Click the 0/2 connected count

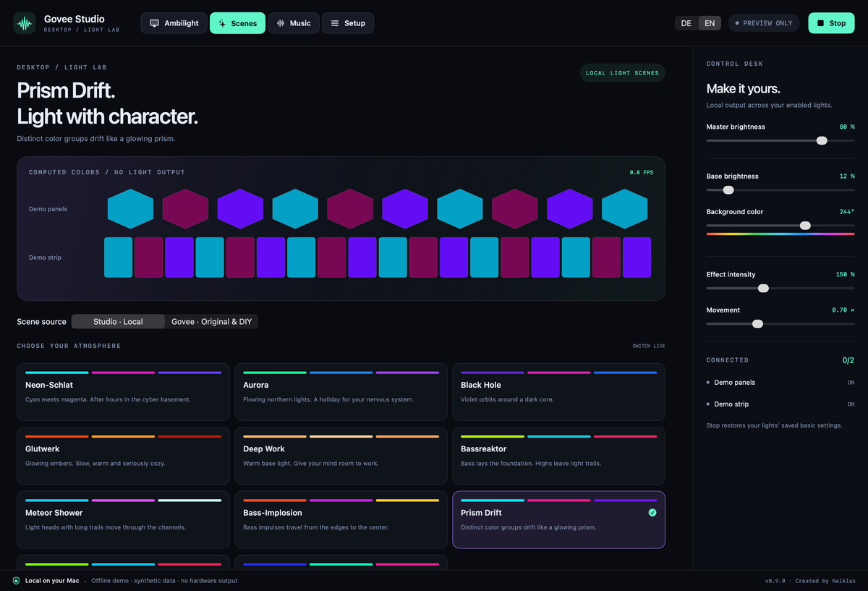[848, 360]
